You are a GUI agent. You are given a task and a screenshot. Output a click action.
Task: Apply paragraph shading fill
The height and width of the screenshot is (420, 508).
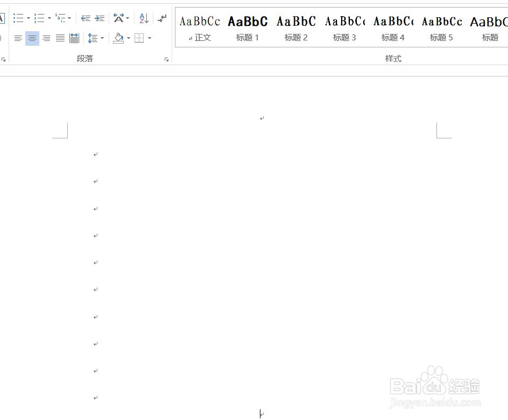point(118,38)
